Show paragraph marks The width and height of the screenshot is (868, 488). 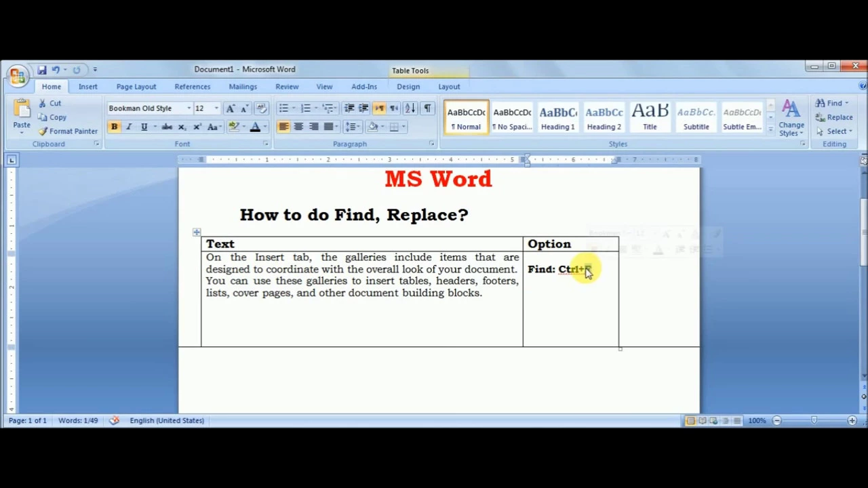[x=427, y=108]
